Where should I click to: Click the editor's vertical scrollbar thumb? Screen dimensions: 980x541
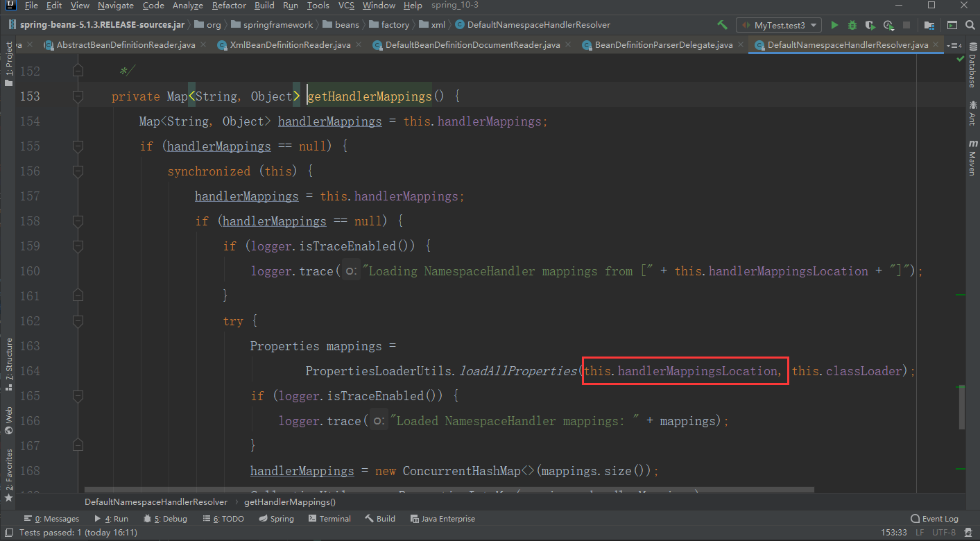point(961,408)
